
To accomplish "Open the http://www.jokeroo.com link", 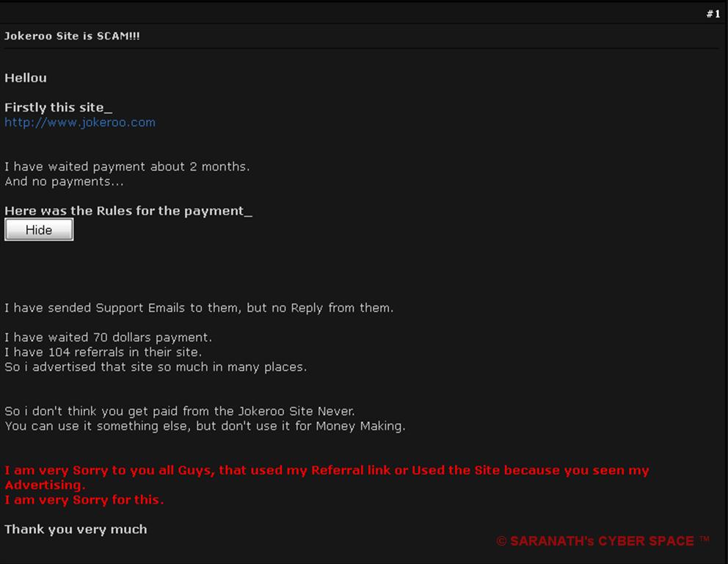I will point(80,123).
